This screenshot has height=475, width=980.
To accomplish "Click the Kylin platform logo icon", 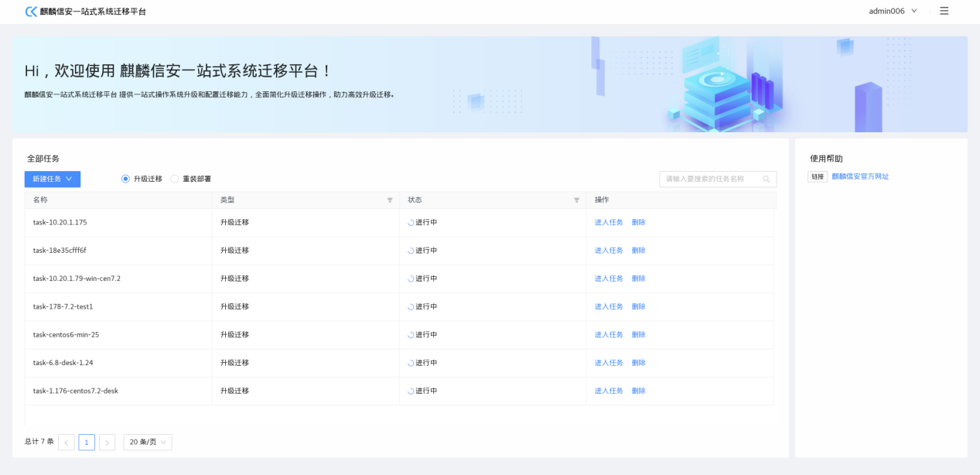I will (31, 12).
